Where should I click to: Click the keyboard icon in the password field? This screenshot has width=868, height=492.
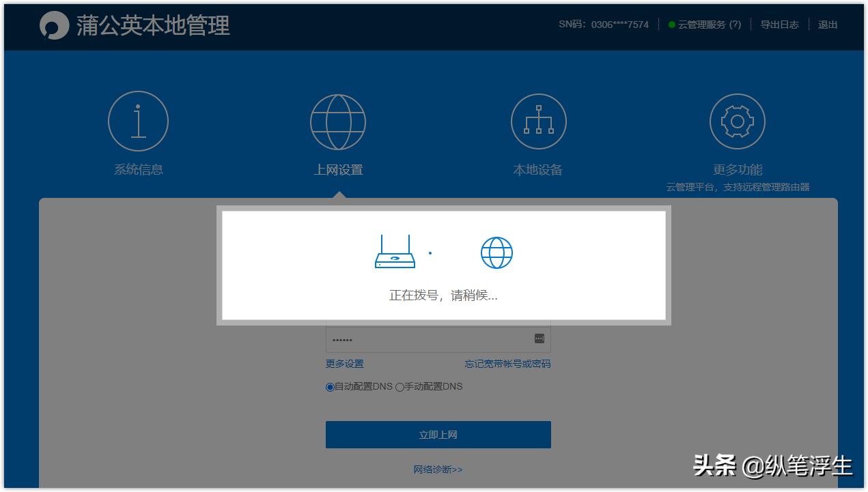pyautogui.click(x=539, y=338)
